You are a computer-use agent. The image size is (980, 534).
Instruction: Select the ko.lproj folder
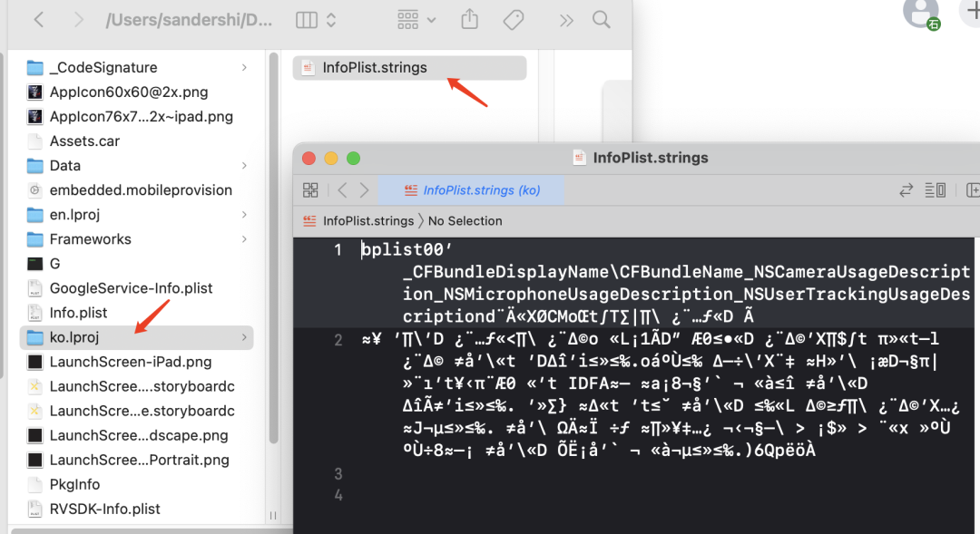pos(136,337)
